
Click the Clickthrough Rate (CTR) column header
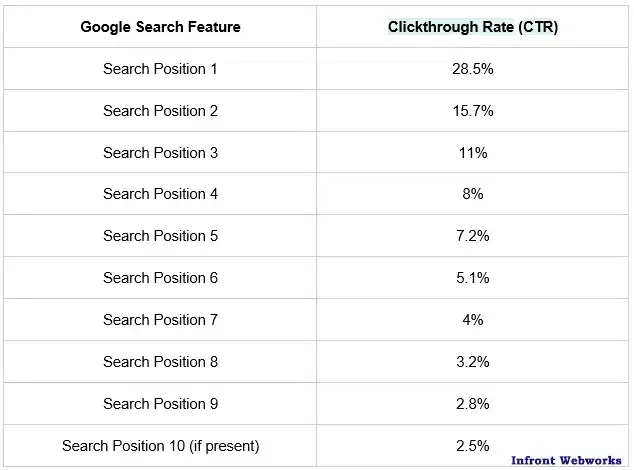coord(473,27)
